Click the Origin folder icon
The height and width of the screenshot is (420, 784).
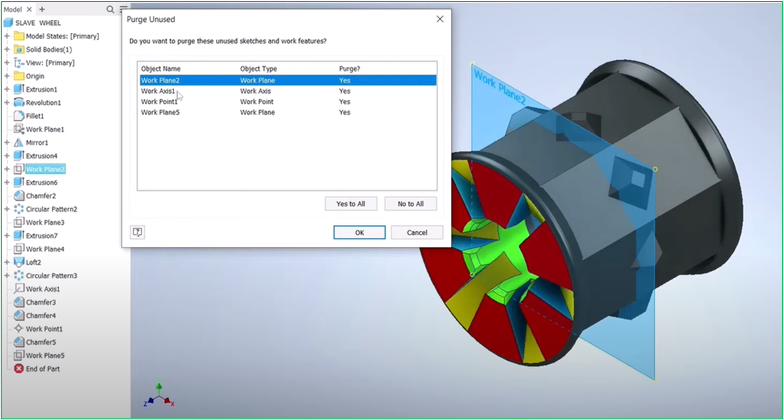click(x=19, y=76)
